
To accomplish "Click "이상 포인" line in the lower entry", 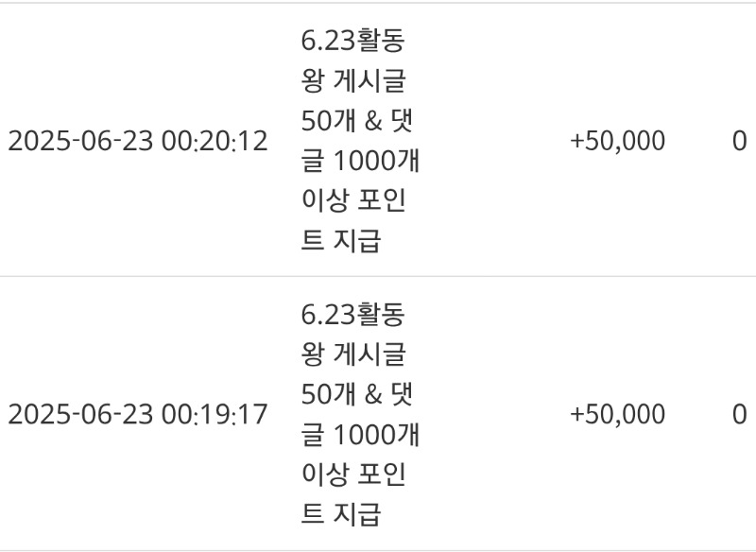I will pyautogui.click(x=352, y=475).
